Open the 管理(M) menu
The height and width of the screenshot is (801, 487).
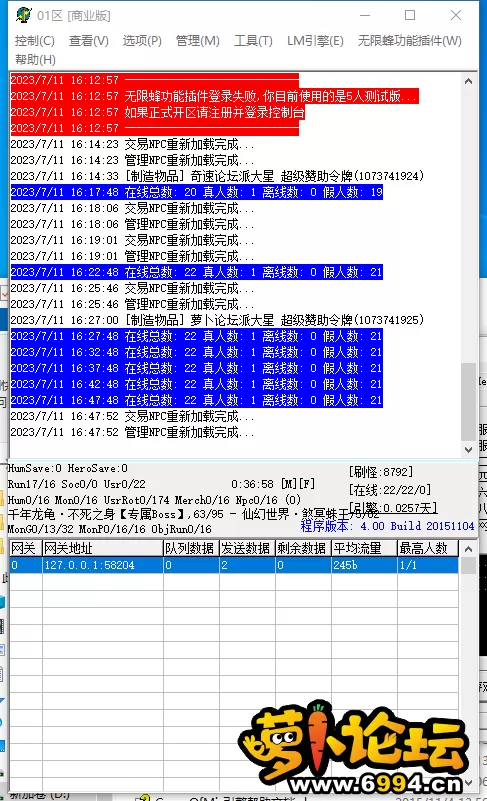pos(198,41)
